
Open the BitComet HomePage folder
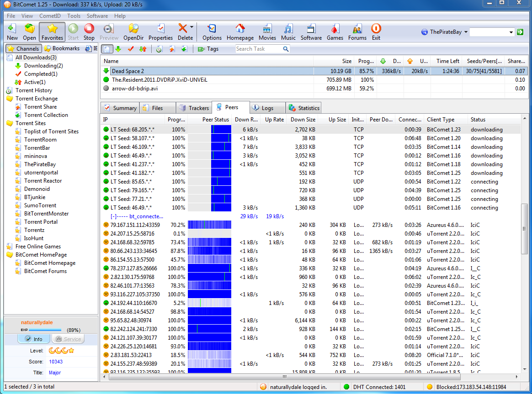click(x=41, y=255)
